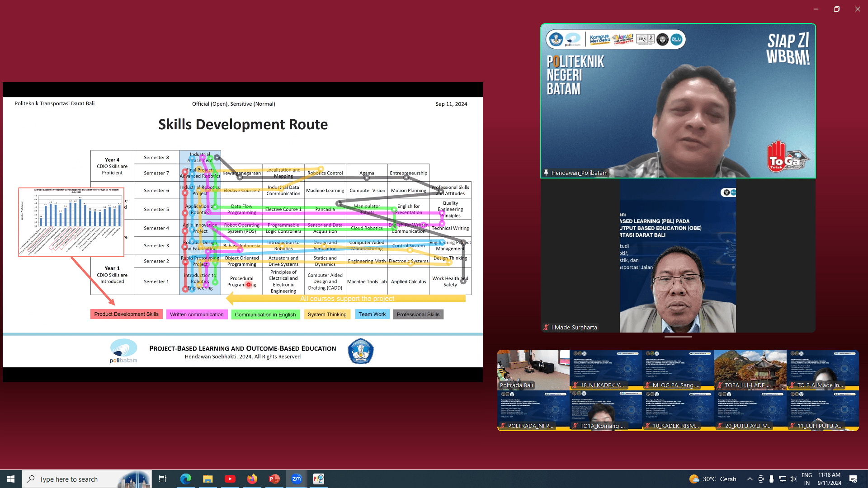Select the Hendawan_Polibatam speaker video
Viewport: 868px width, 488px height.
[678, 101]
